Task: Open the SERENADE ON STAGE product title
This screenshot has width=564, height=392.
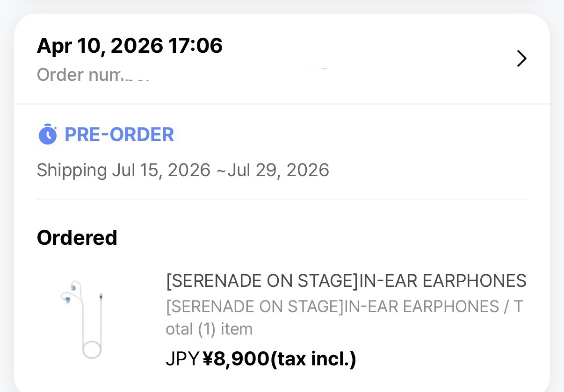Action: [346, 281]
